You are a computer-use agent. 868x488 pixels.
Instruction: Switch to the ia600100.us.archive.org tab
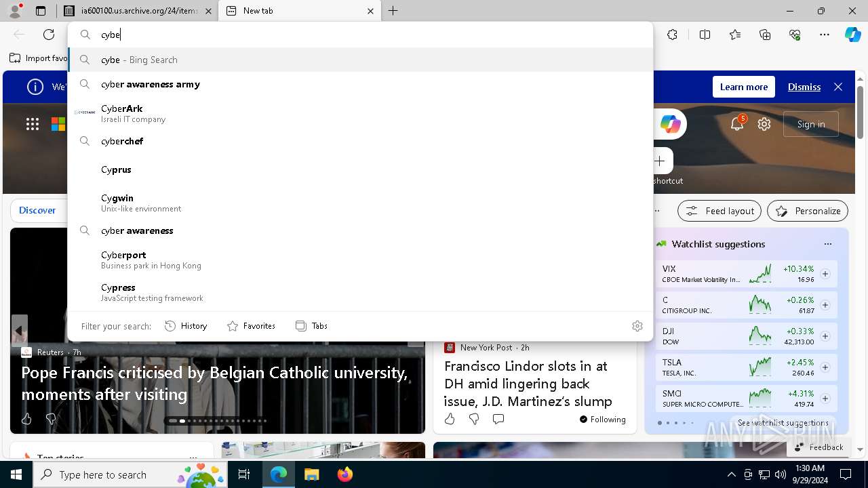click(138, 11)
